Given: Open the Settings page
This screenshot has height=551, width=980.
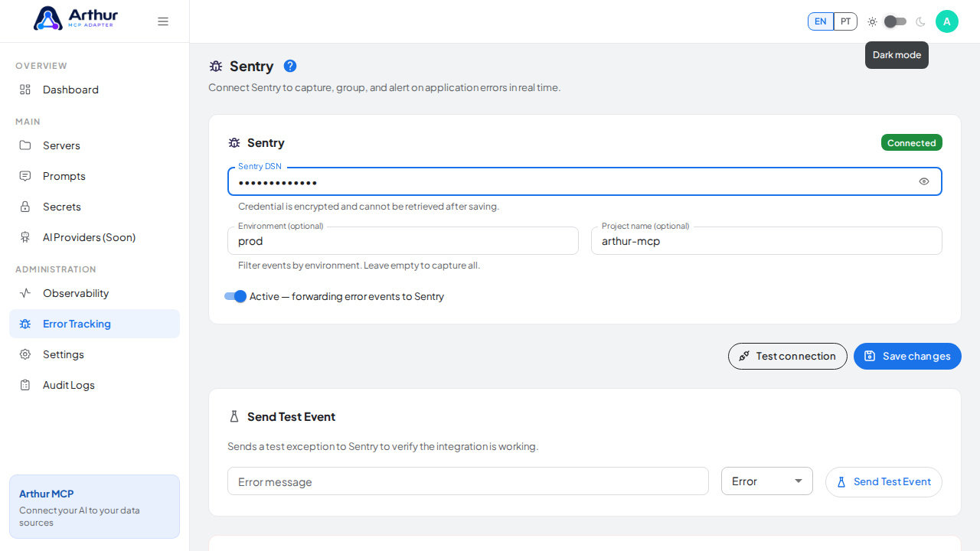Looking at the screenshot, I should pos(94,354).
